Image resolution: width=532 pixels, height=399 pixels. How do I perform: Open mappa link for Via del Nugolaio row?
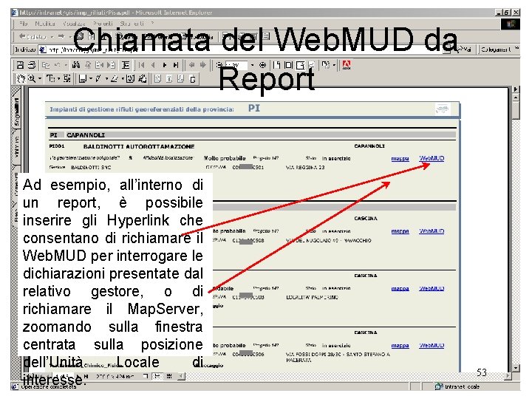(x=400, y=231)
